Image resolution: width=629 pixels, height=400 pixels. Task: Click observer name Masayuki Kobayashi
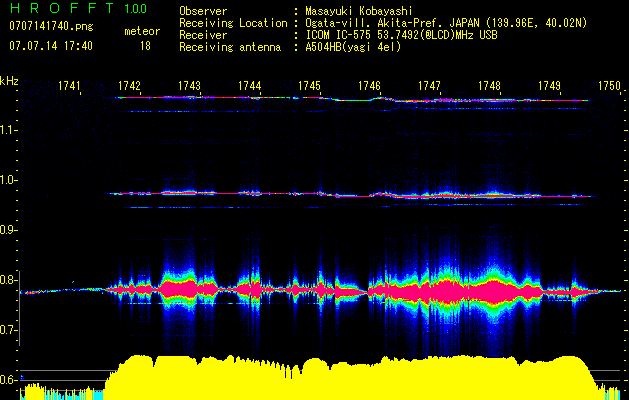click(x=359, y=11)
